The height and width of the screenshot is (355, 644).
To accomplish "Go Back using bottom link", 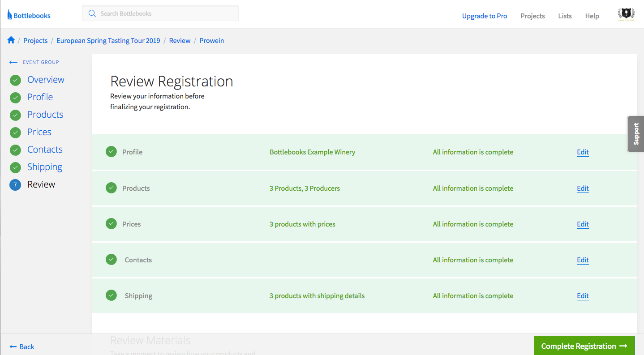I will [x=22, y=347].
